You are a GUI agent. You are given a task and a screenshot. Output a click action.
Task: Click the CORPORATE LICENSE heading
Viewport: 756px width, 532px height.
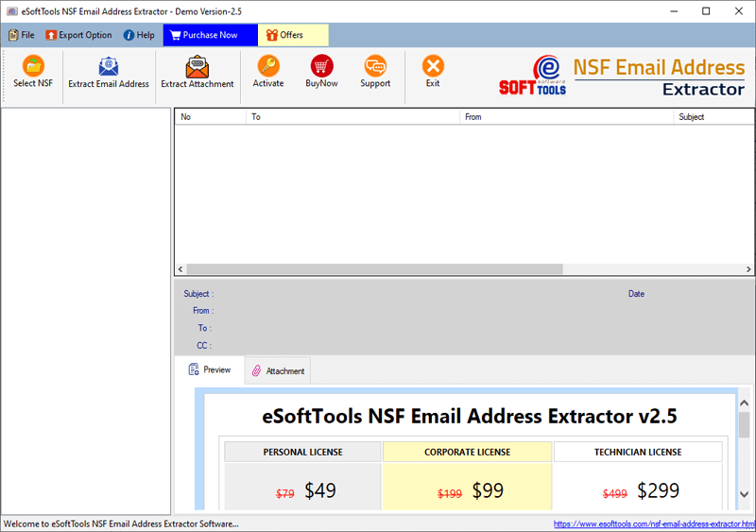point(467,452)
